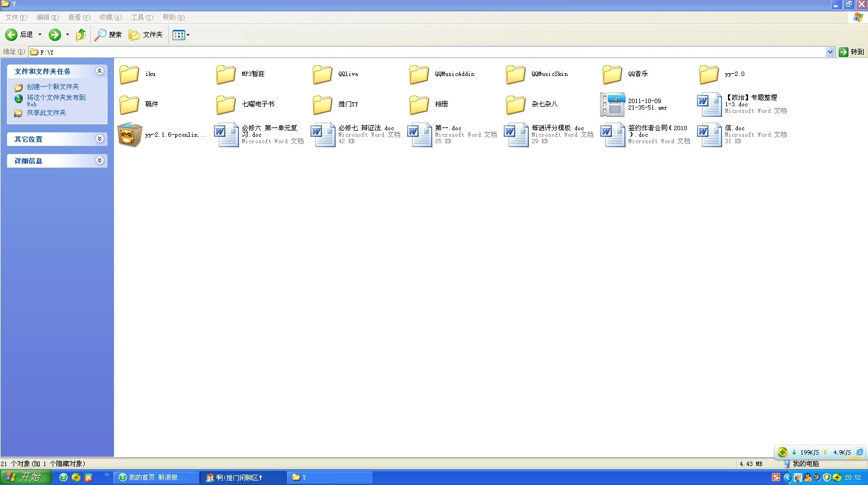Launch the quick-launch 360 plus icon
The image size is (868, 485).
click(x=76, y=477)
